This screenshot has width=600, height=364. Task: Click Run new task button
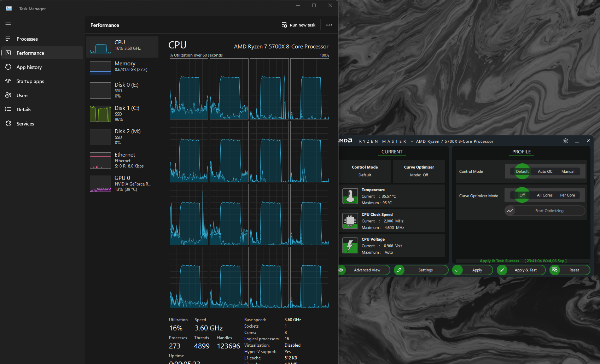click(298, 25)
